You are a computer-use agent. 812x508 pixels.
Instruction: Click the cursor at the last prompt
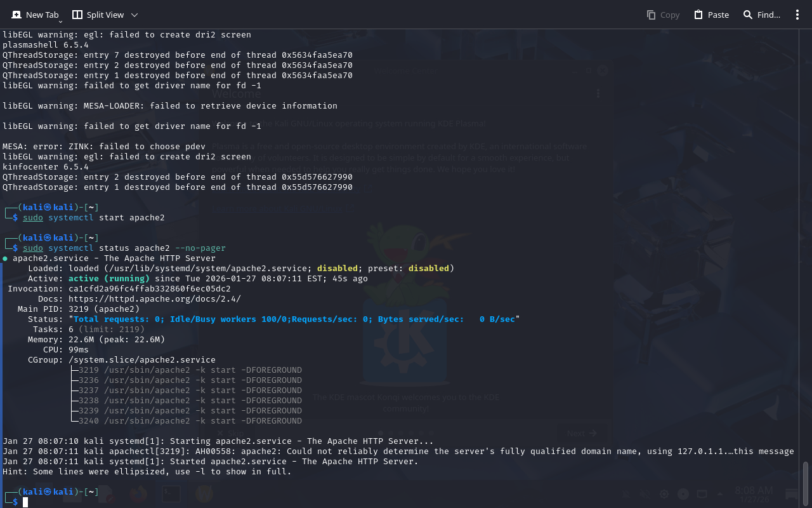pyautogui.click(x=25, y=502)
